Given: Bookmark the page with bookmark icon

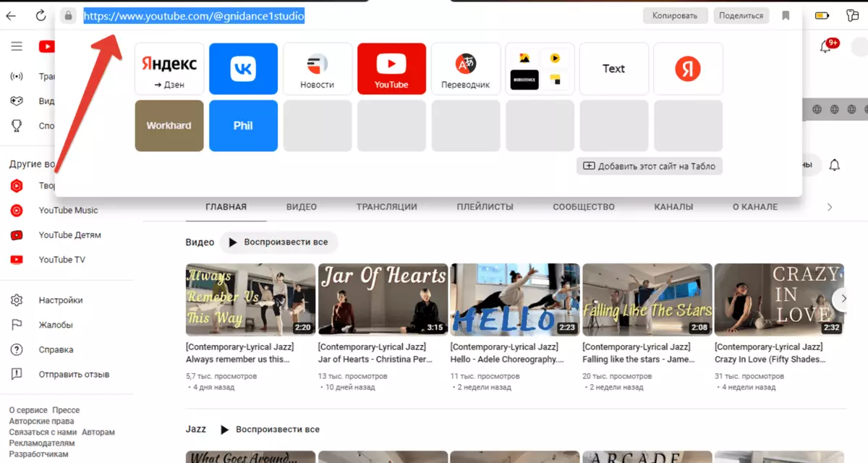Looking at the screenshot, I should point(786,15).
